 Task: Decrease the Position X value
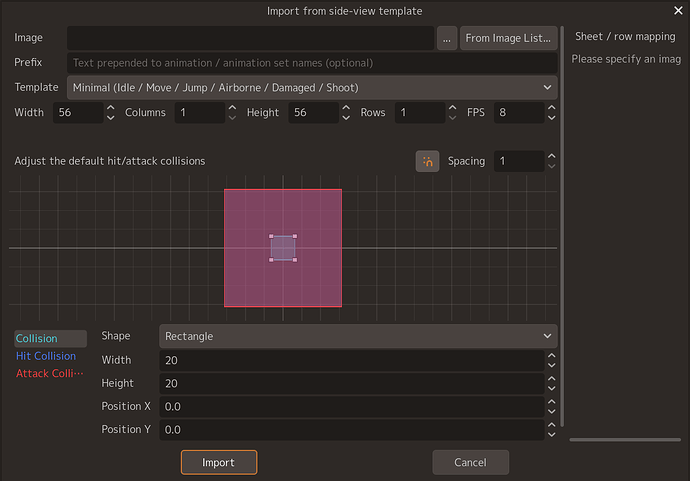pos(552,412)
